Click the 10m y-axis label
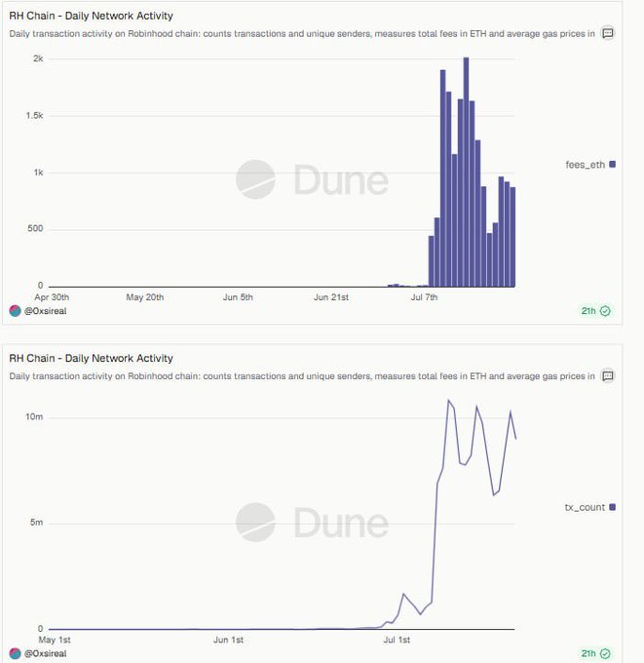 point(34,417)
